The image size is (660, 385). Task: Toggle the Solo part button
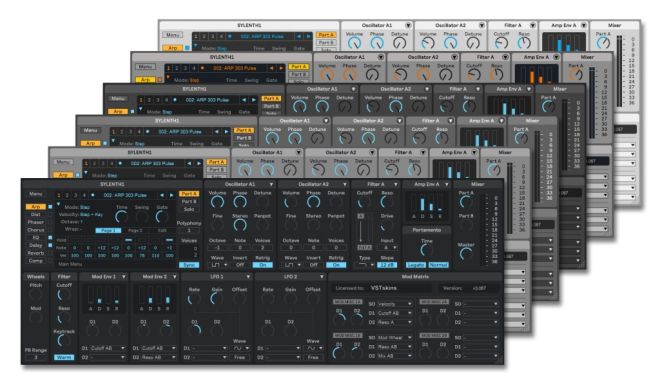(x=189, y=209)
